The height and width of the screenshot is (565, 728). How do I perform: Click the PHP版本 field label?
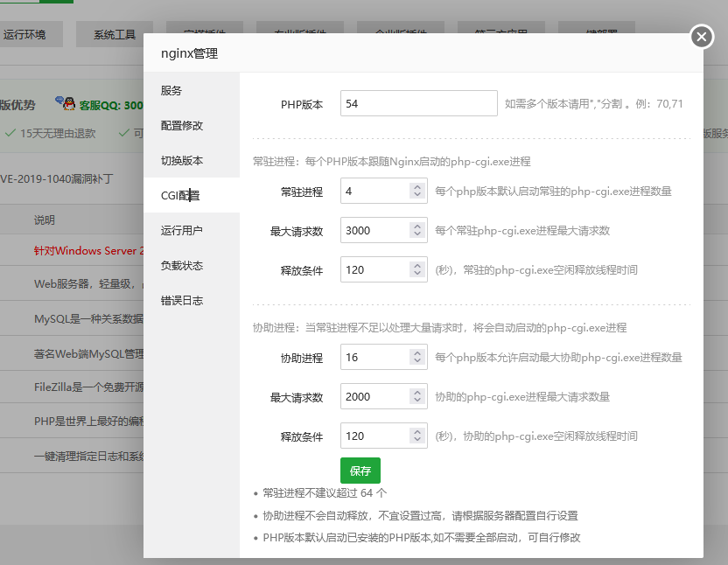tap(302, 104)
